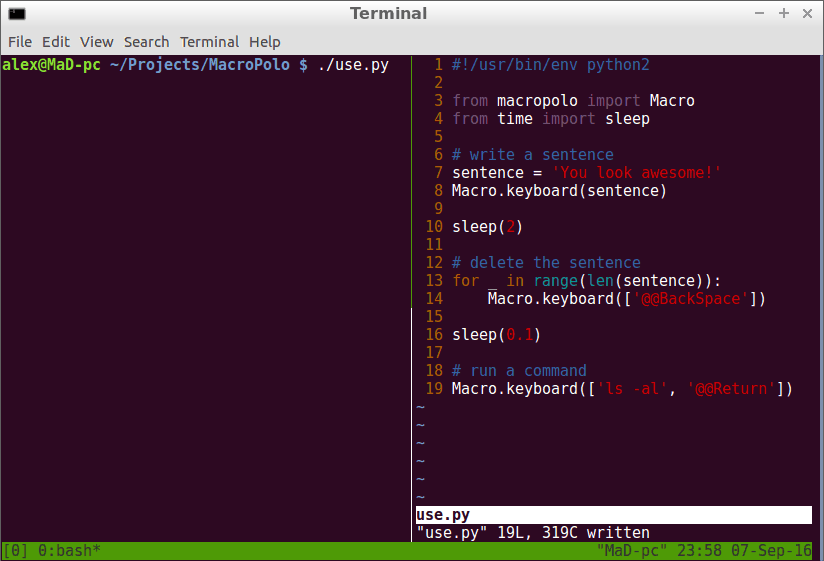Open the View menu

[96, 42]
